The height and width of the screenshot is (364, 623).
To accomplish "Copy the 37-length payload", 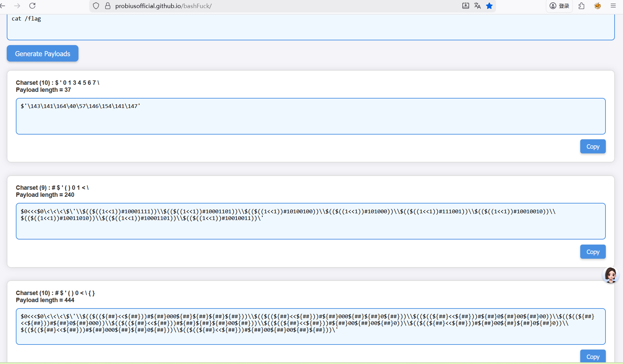I will click(x=593, y=146).
